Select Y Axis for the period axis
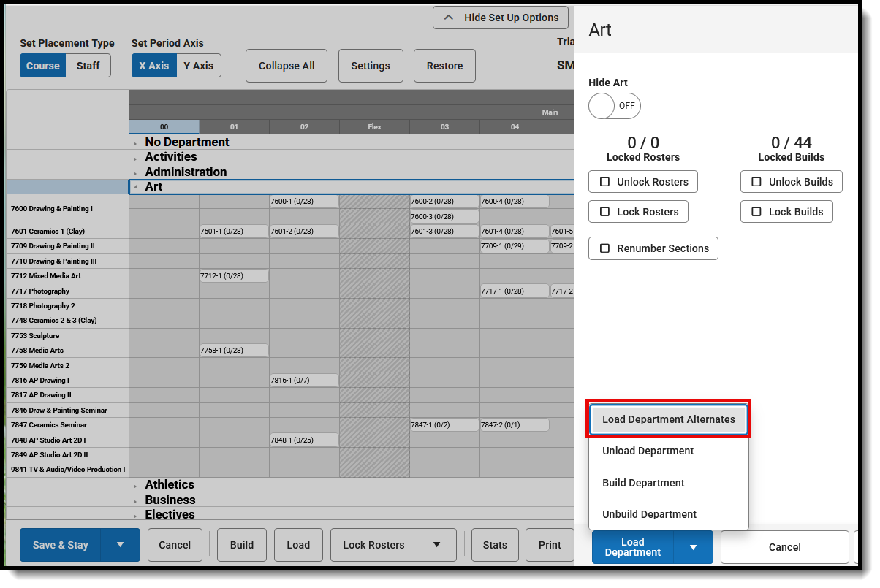This screenshot has width=880, height=588. (198, 65)
